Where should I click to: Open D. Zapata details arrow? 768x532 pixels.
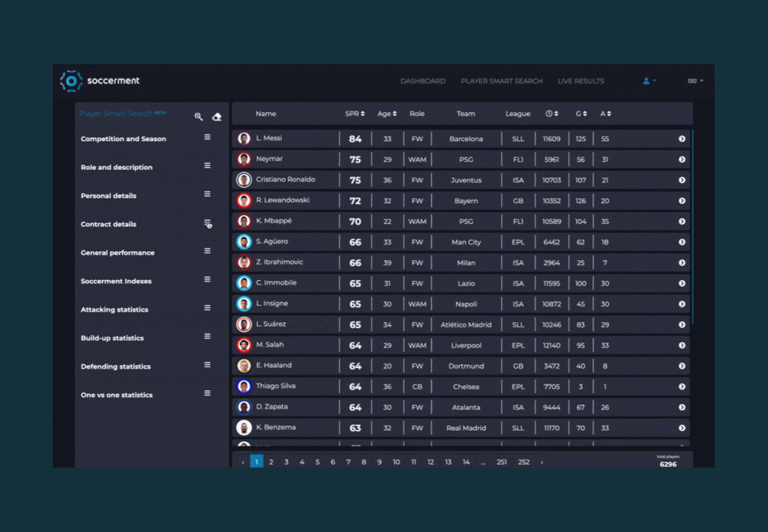[x=682, y=407]
